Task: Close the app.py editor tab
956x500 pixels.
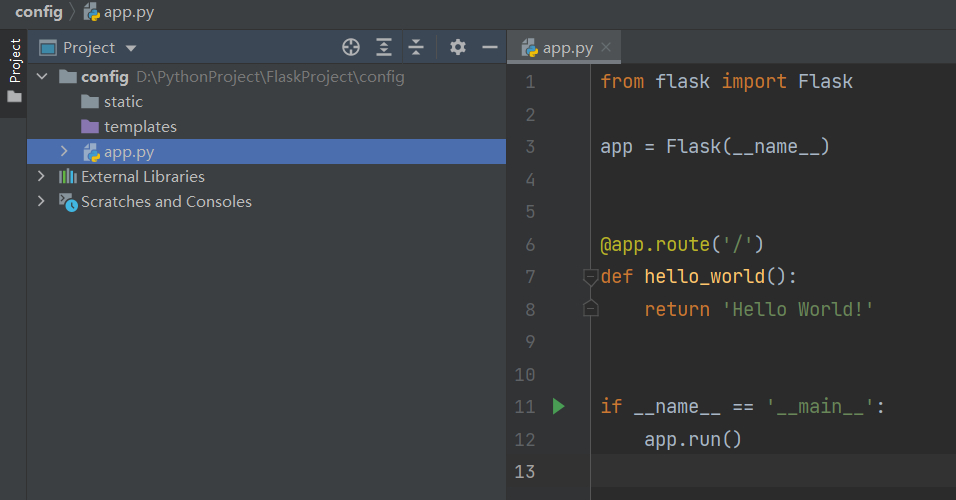Action: point(606,47)
